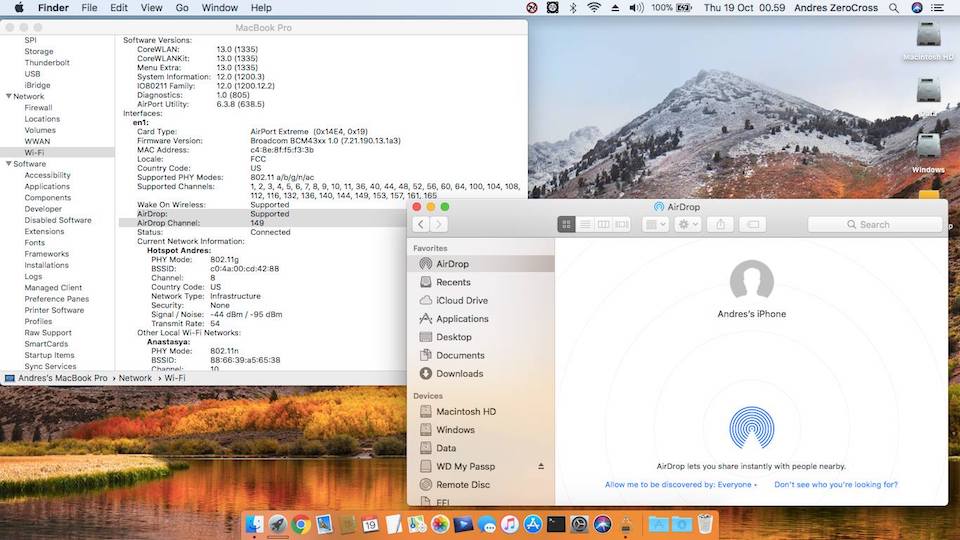
Task: Eject the WD My Passp drive
Action: [x=541, y=467]
